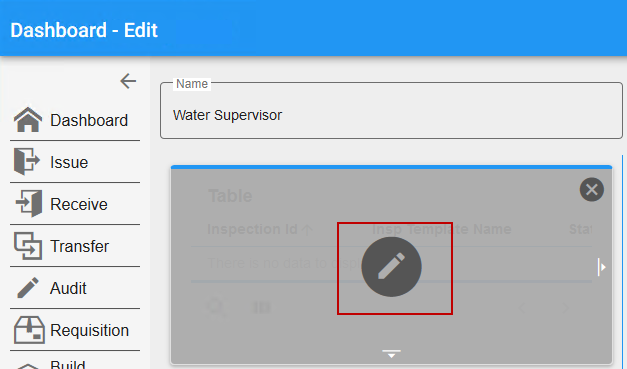
Task: Open the Transfer icon in sidebar
Action: coord(28,245)
